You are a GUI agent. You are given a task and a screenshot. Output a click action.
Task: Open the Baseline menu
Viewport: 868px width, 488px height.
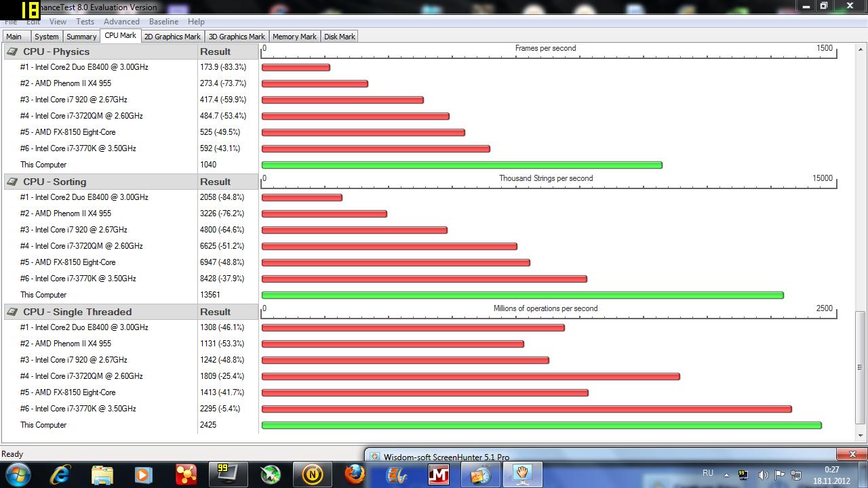tap(163, 22)
